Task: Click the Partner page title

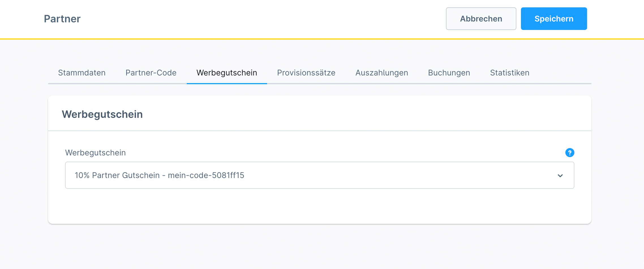Action: point(62,19)
